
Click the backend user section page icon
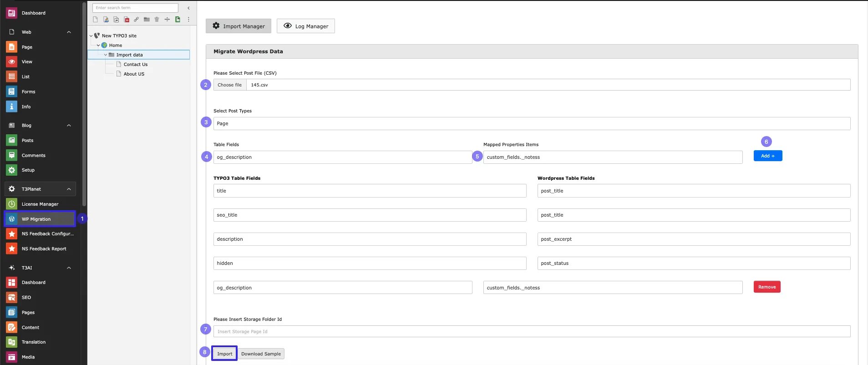click(x=106, y=20)
